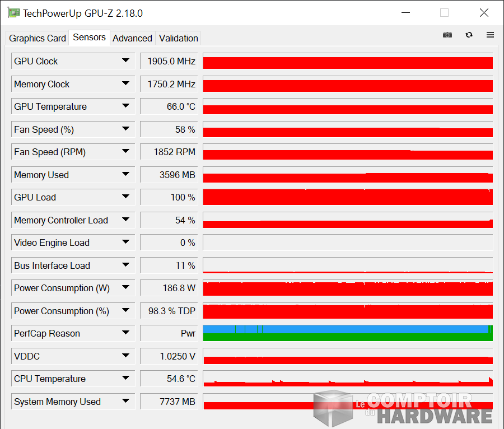
Task: Select the Validation tab
Action: pyautogui.click(x=178, y=38)
